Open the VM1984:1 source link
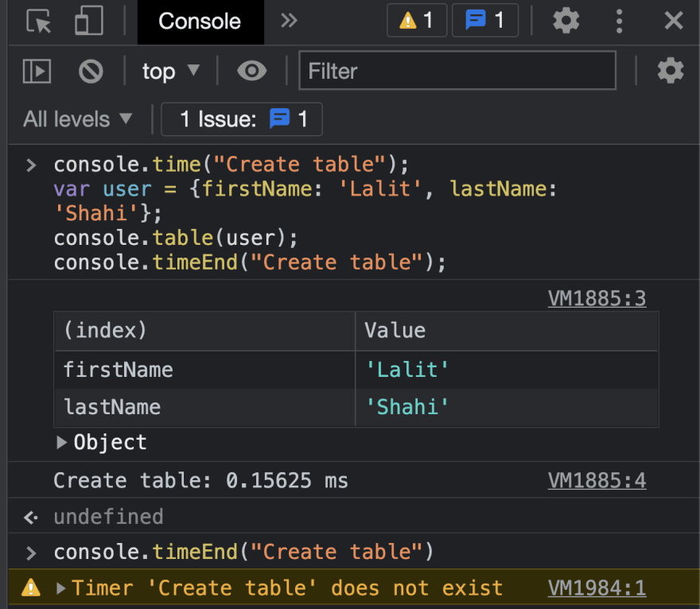Viewport: 700px width, 609px height. (597, 588)
